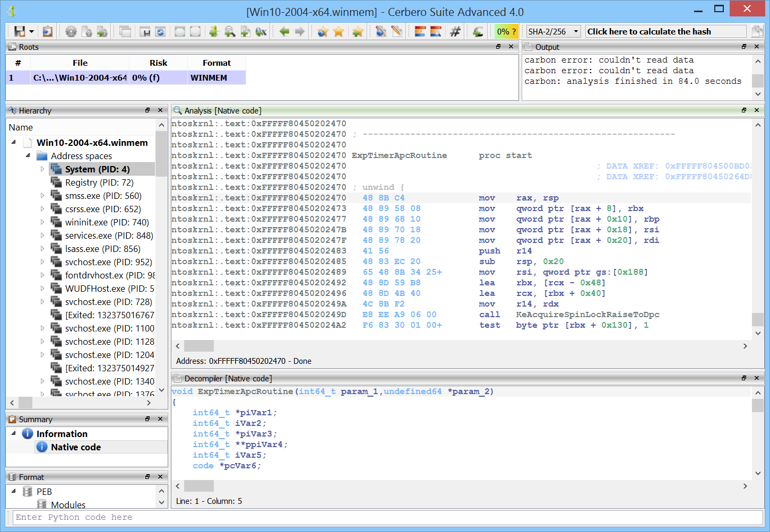Click the green plug icon in the toolbar
770x532 pixels.
click(214, 32)
